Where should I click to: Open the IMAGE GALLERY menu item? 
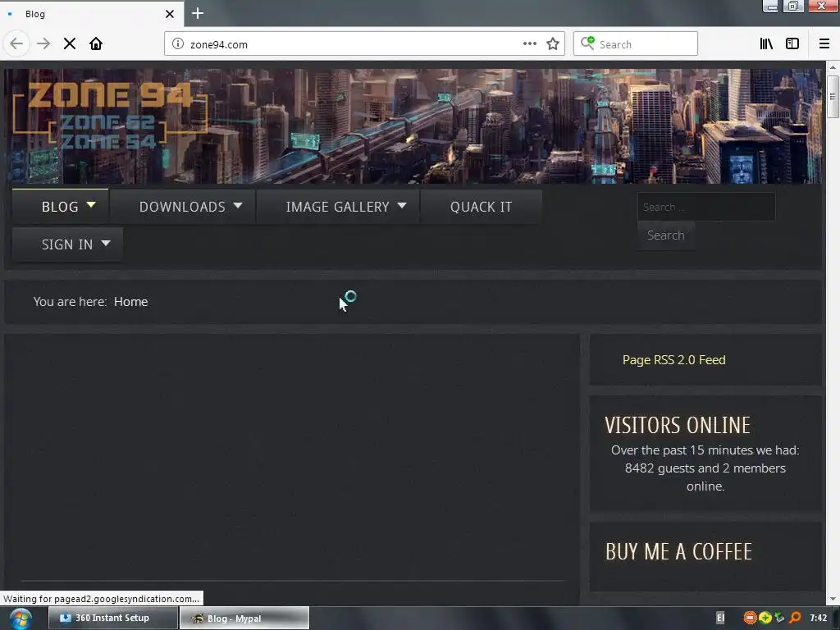(337, 207)
